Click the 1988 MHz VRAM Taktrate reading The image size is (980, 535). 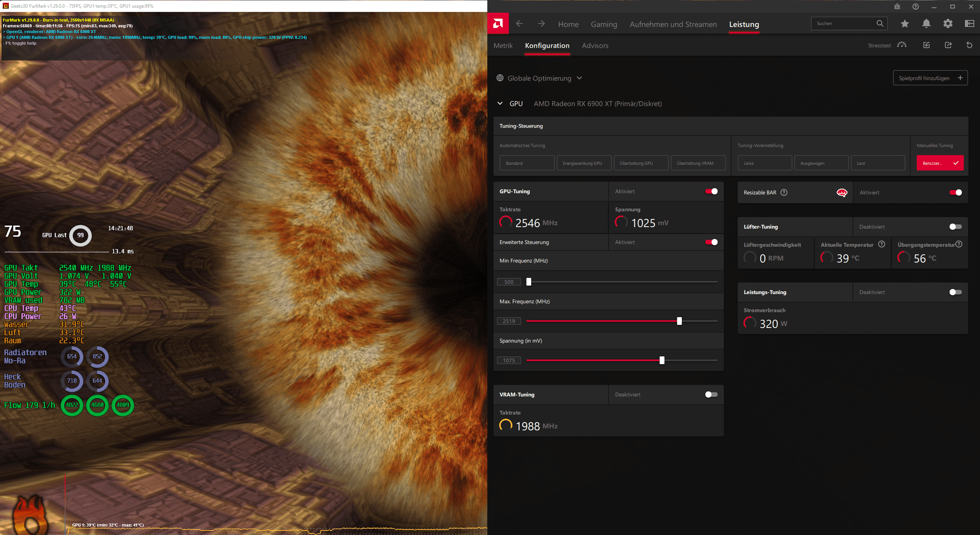pyautogui.click(x=537, y=426)
